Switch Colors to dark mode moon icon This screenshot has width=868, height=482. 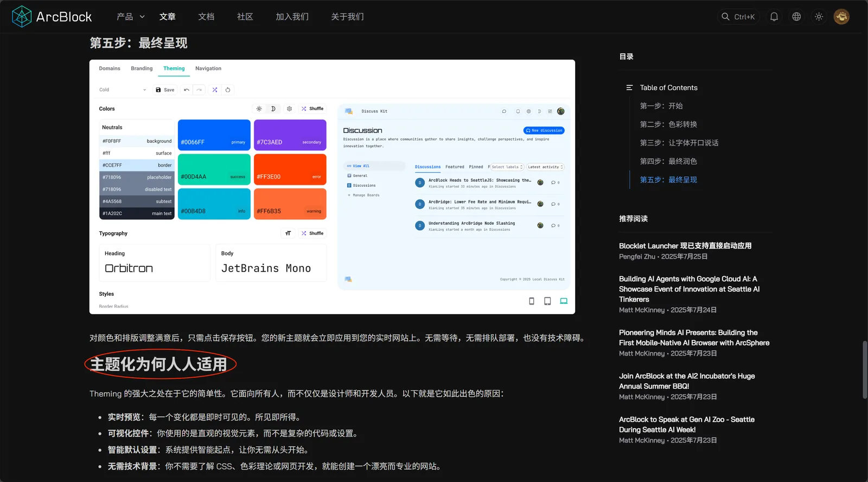pos(273,109)
